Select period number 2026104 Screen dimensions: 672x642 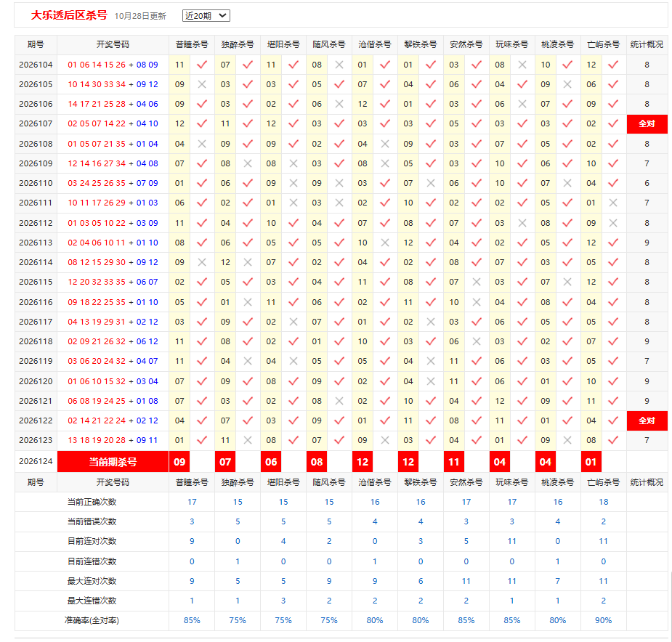(36, 65)
